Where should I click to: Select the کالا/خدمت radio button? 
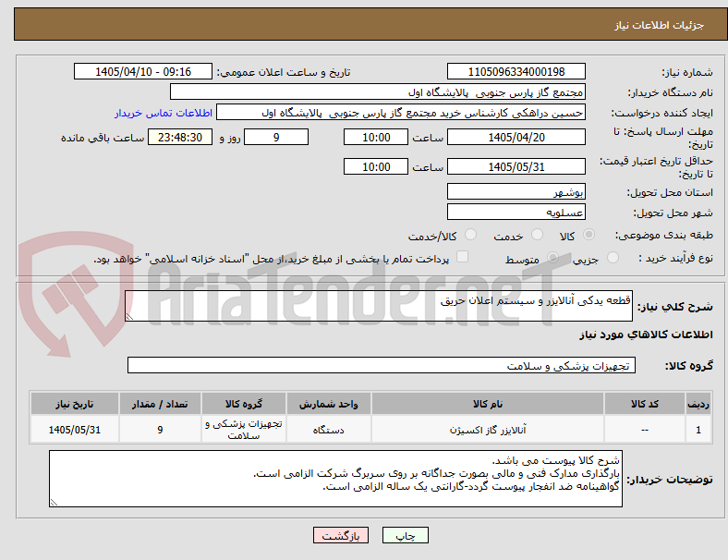point(471,235)
